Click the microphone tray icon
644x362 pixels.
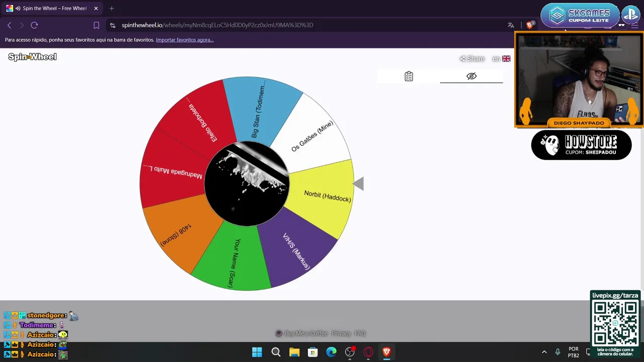pyautogui.click(x=557, y=352)
